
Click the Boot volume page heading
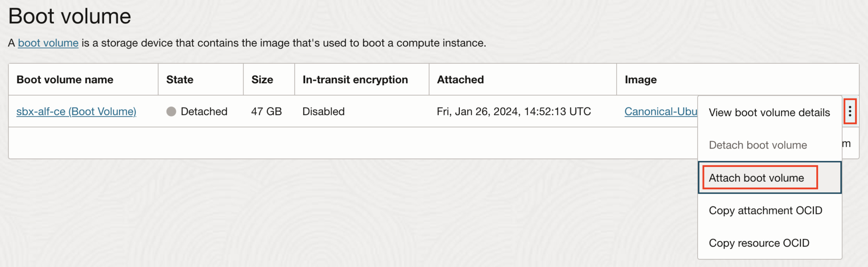[x=70, y=17]
